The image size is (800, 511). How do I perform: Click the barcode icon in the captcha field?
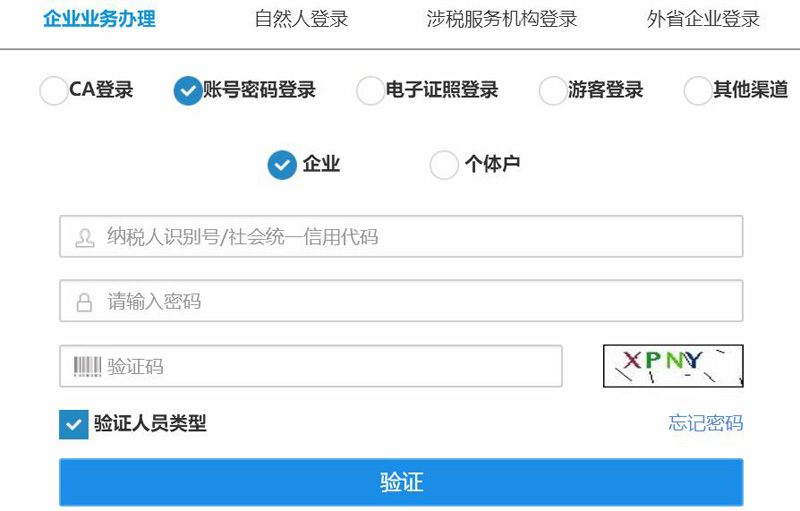88,367
